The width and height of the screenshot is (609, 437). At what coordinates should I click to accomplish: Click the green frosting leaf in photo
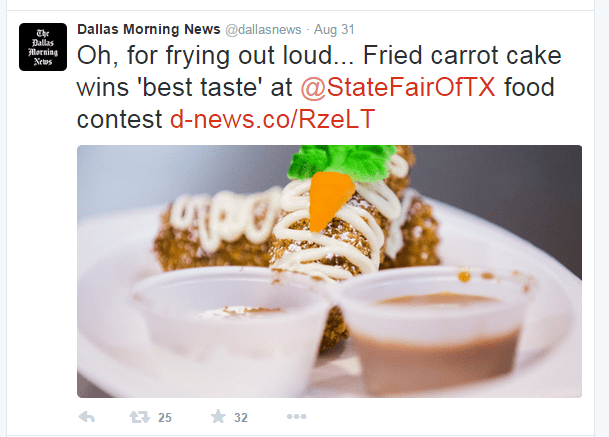[x=342, y=161]
